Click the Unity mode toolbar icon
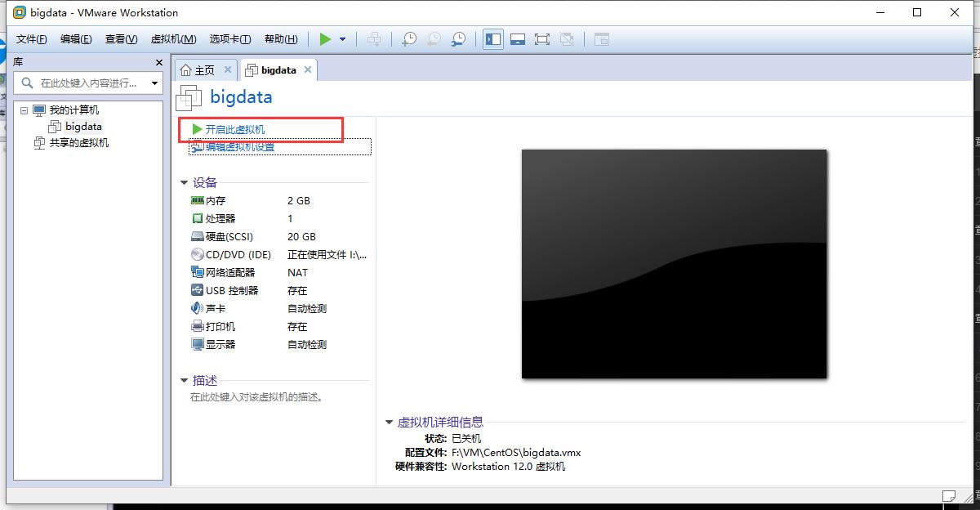980x510 pixels. point(567,39)
